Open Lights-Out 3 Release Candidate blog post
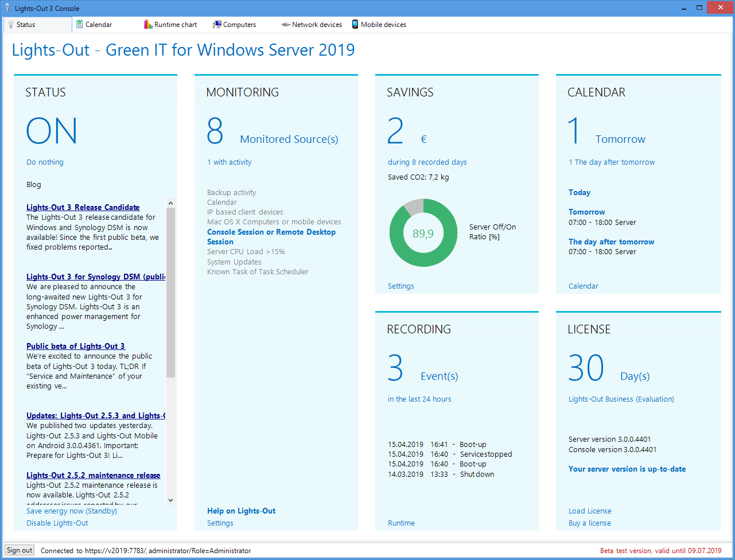The width and height of the screenshot is (735, 560). (x=83, y=207)
